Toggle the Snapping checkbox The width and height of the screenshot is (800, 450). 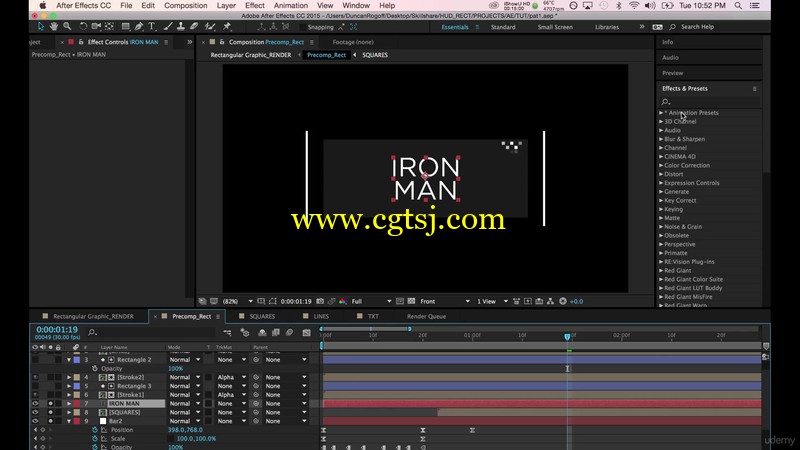click(x=303, y=27)
